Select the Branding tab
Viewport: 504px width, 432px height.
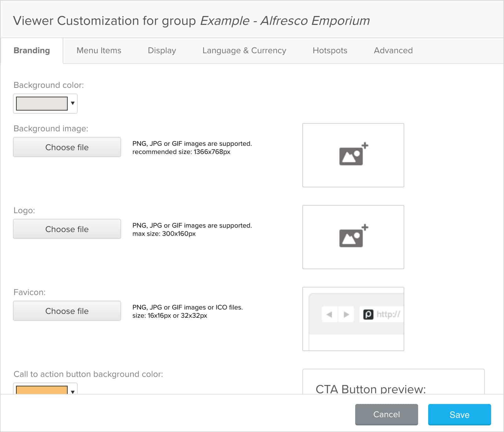(31, 50)
